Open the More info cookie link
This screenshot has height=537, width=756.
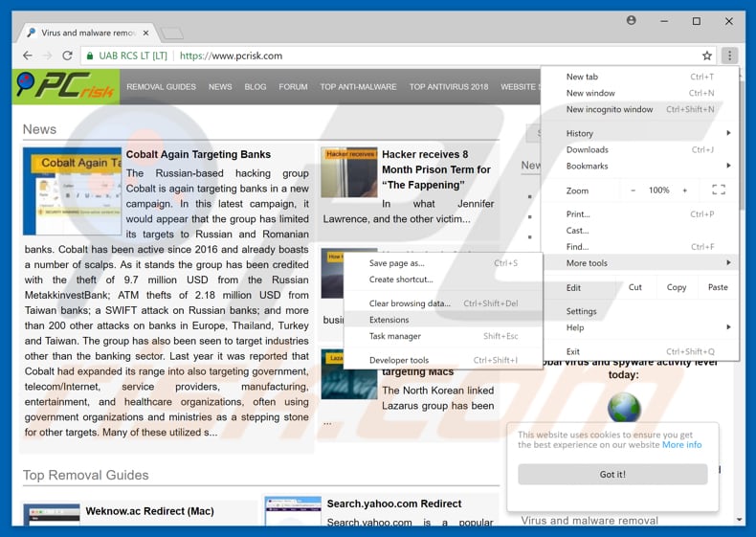[681, 445]
